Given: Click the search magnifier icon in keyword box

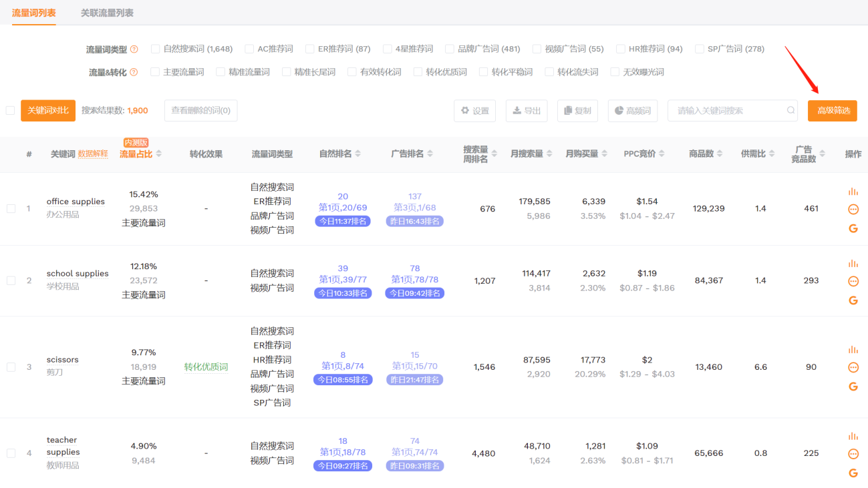Looking at the screenshot, I should (790, 111).
